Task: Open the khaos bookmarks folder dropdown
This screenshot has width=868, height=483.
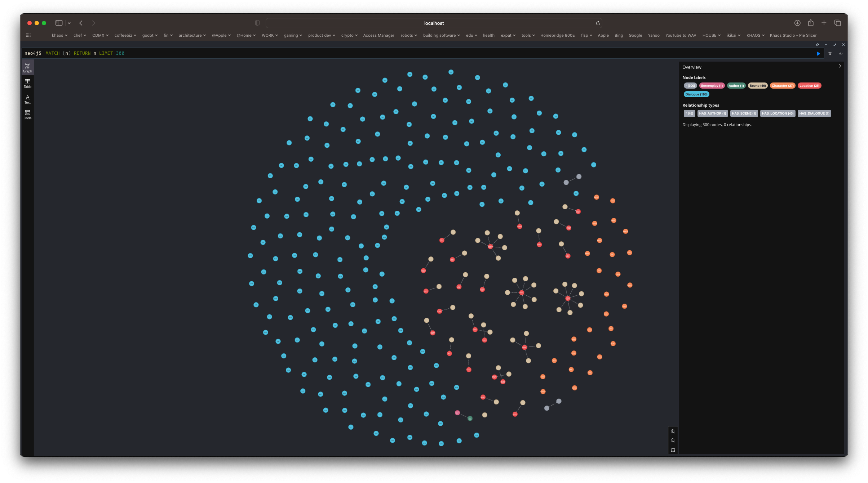Action: click(59, 35)
